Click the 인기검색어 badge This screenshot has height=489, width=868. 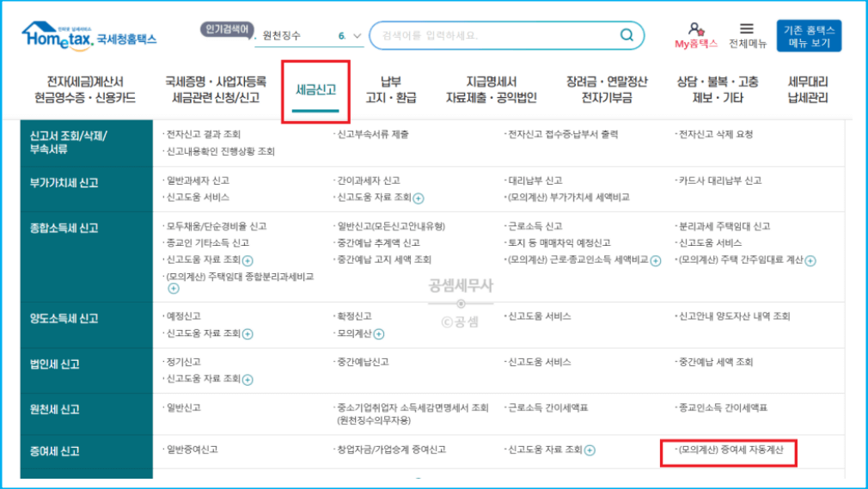[227, 29]
